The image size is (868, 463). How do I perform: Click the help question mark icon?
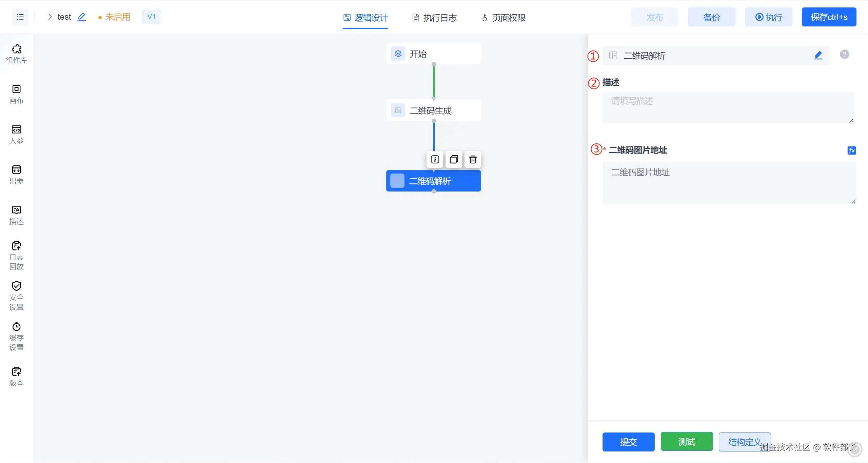[x=844, y=54]
